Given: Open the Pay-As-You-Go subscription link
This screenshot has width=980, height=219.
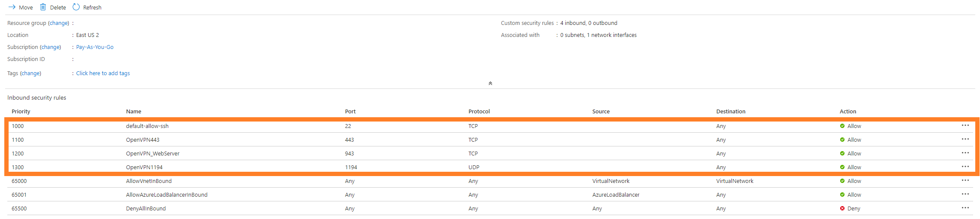Looking at the screenshot, I should pyautogui.click(x=95, y=47).
